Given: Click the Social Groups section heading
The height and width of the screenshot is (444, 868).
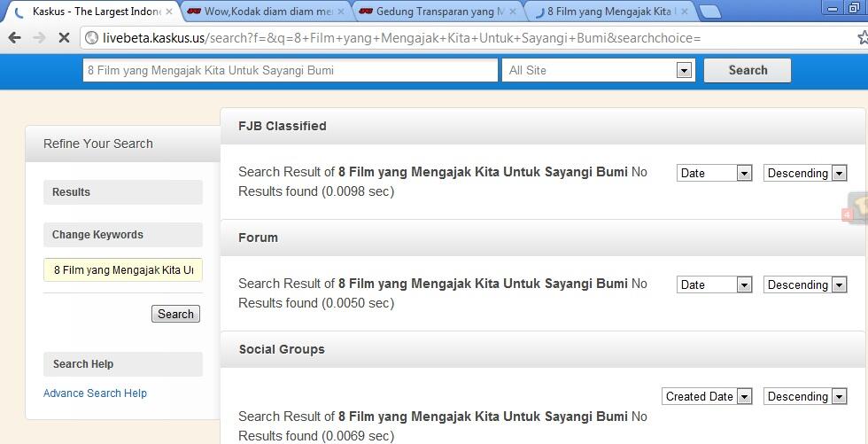Looking at the screenshot, I should pyautogui.click(x=282, y=349).
